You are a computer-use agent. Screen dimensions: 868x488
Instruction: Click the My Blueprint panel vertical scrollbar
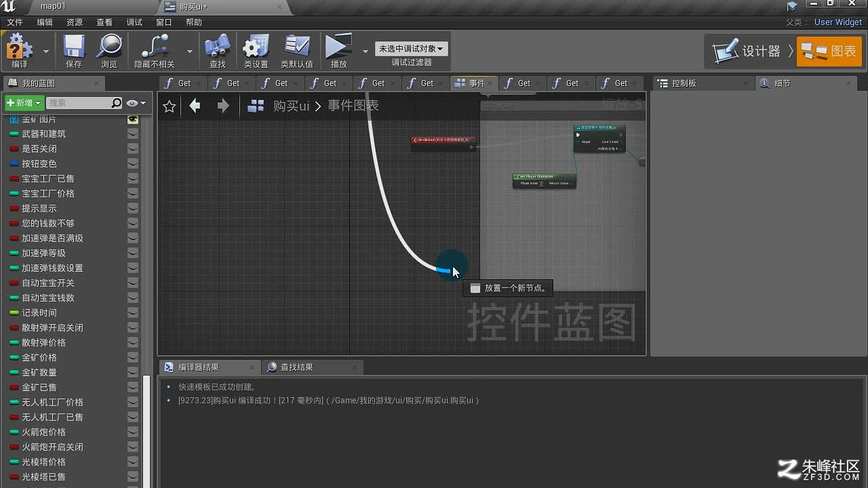(x=146, y=430)
